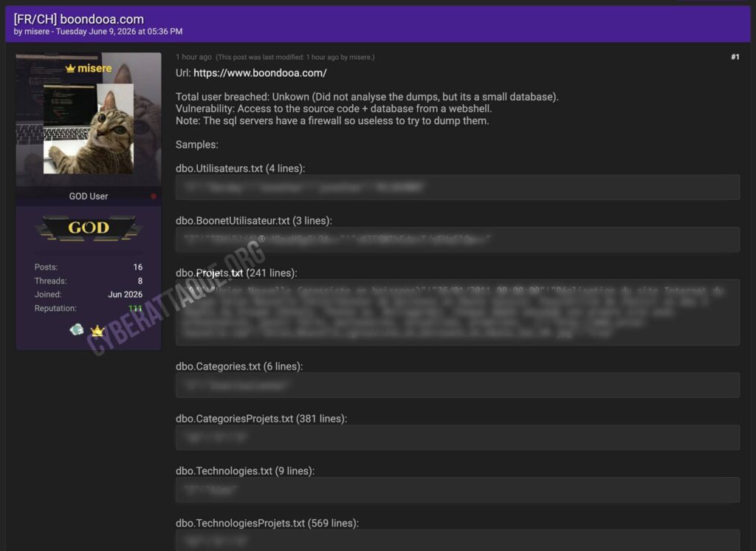
Task: Click the dbo.BoonetUtilisateur.txt code block
Action: (458, 239)
